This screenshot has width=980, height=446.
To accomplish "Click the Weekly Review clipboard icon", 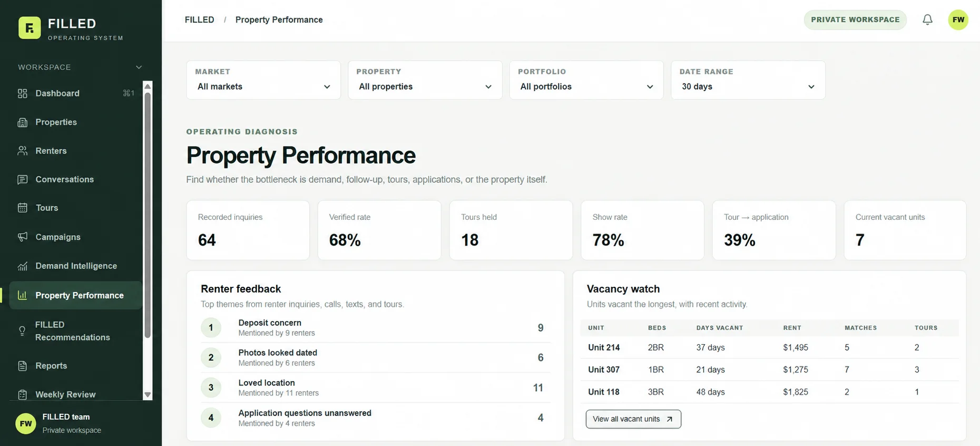I will pos(22,394).
